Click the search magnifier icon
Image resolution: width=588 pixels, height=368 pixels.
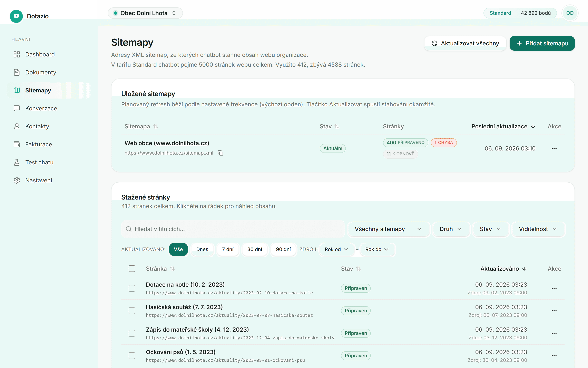coord(129,229)
